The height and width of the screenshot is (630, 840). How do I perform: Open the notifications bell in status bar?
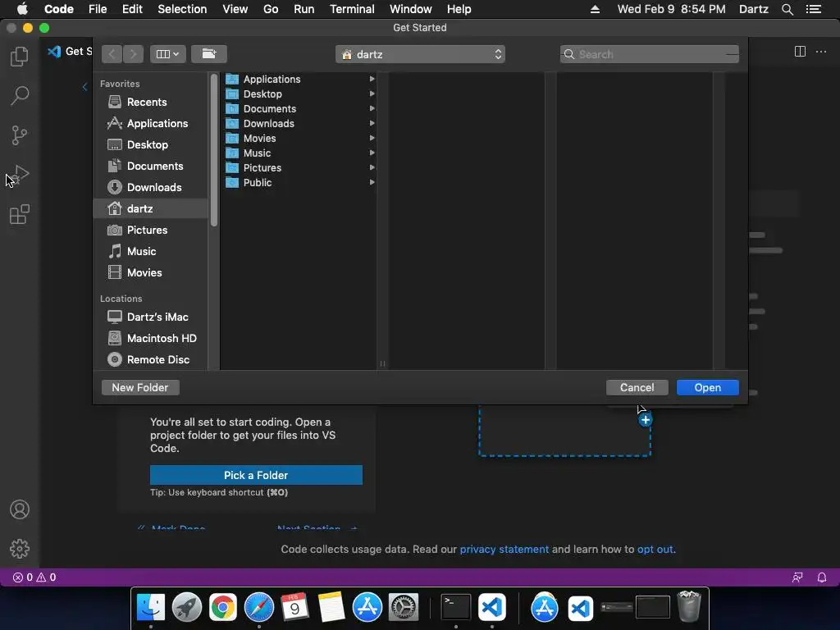click(x=822, y=577)
